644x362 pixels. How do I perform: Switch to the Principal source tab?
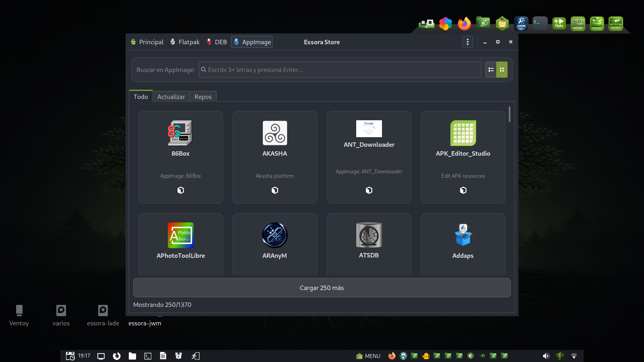[147, 42]
